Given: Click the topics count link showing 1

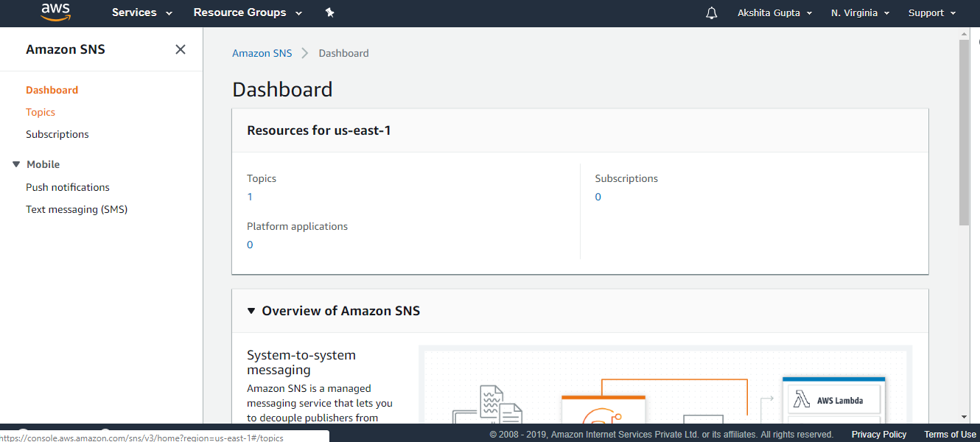Looking at the screenshot, I should pyautogui.click(x=249, y=197).
